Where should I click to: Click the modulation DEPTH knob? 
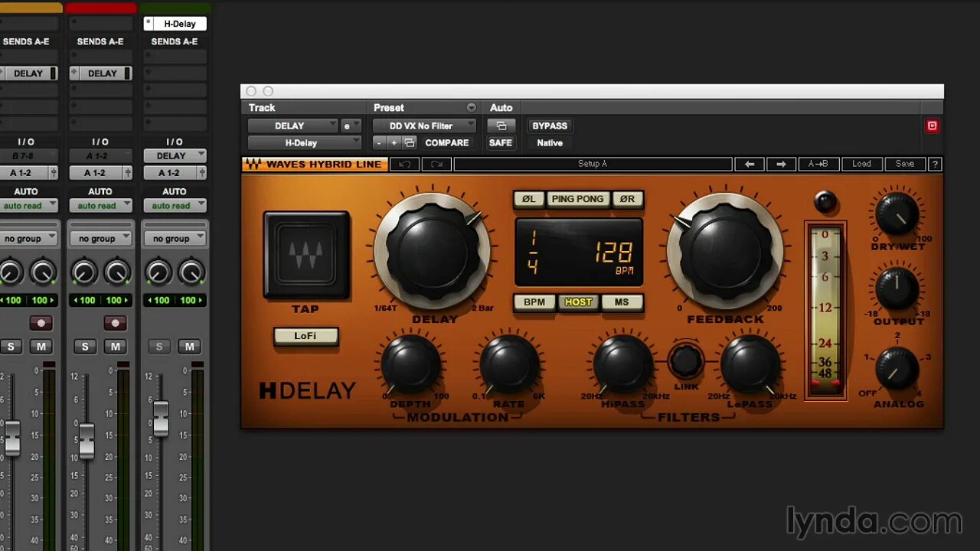tap(411, 364)
